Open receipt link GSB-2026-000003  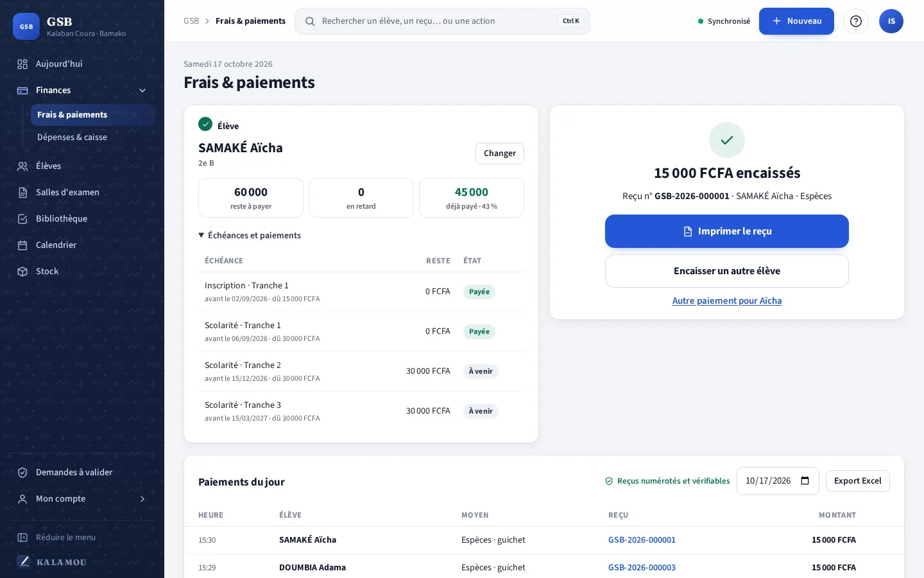click(642, 567)
